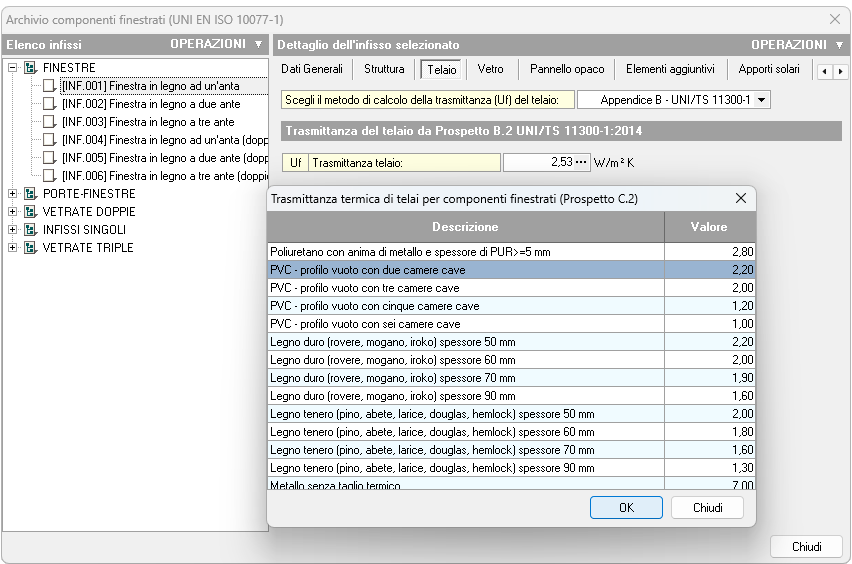
Task: Click the INFISSI SINGOLI category icon
Action: pos(30,230)
